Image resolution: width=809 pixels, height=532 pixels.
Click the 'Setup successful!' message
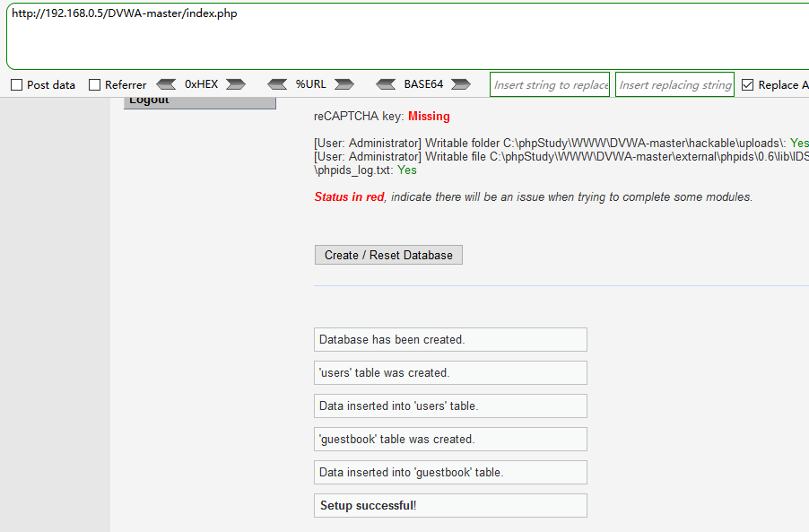450,506
